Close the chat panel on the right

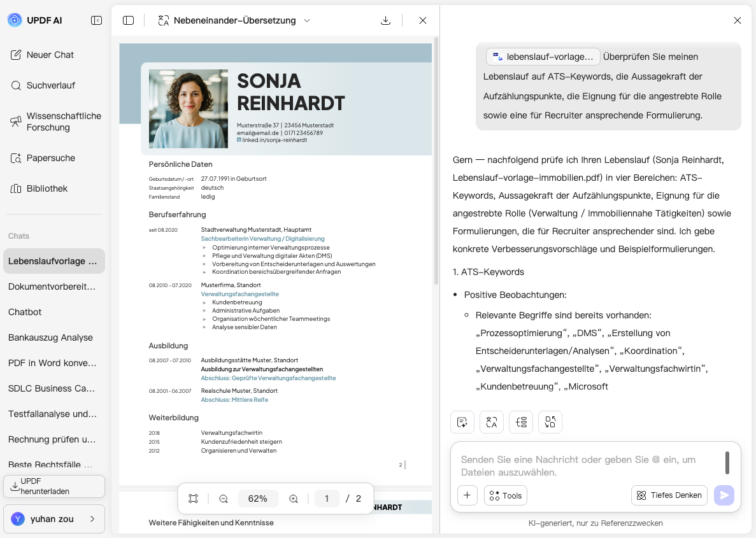(737, 20)
